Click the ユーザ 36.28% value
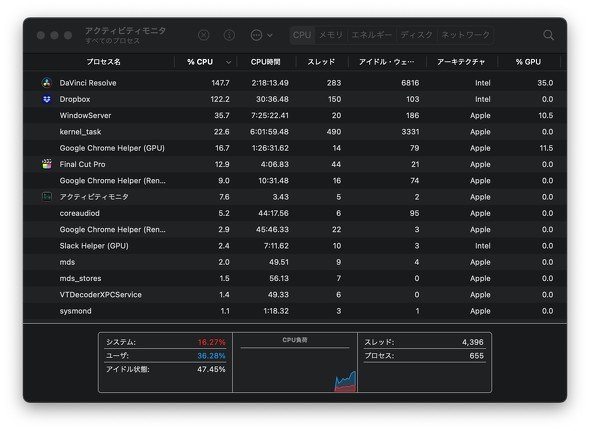The image size is (590, 431). [x=211, y=356]
